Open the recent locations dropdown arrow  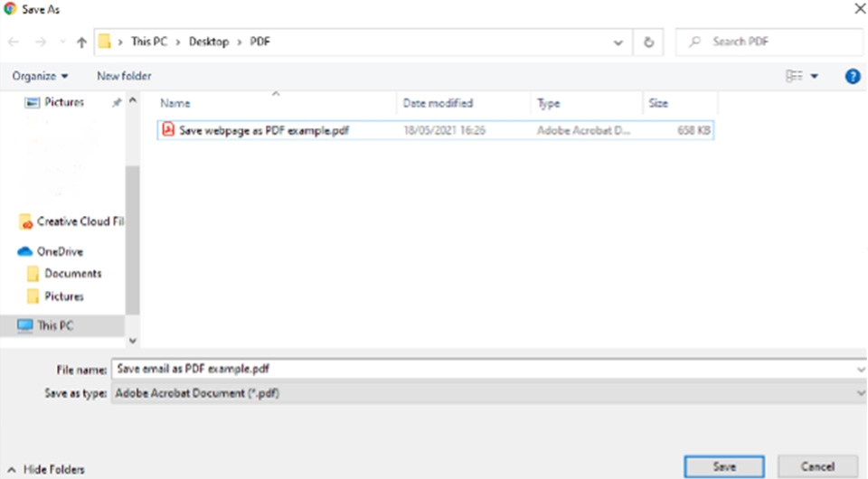(x=62, y=42)
